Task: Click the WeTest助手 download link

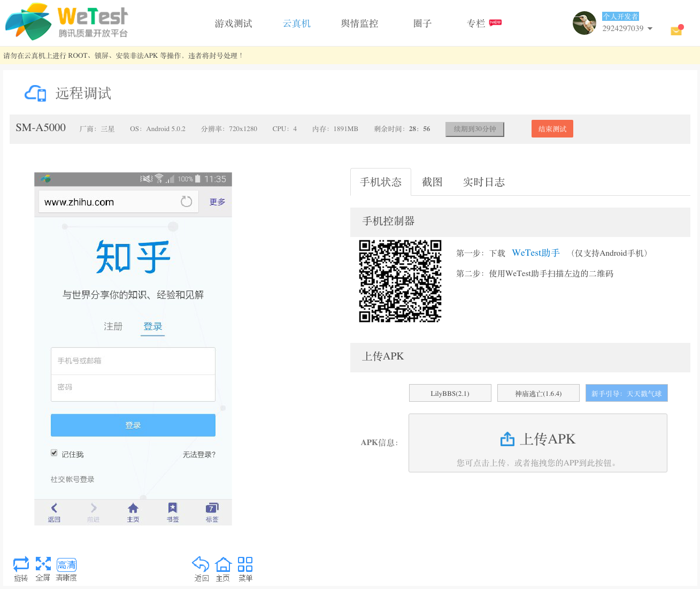Action: 536,253
